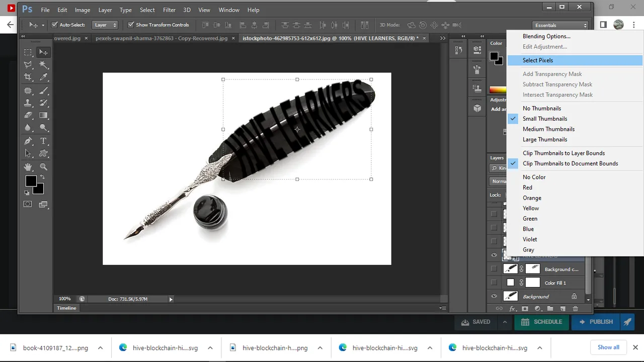Click the create new layer icon
The image size is (644, 362).
pyautogui.click(x=562, y=309)
